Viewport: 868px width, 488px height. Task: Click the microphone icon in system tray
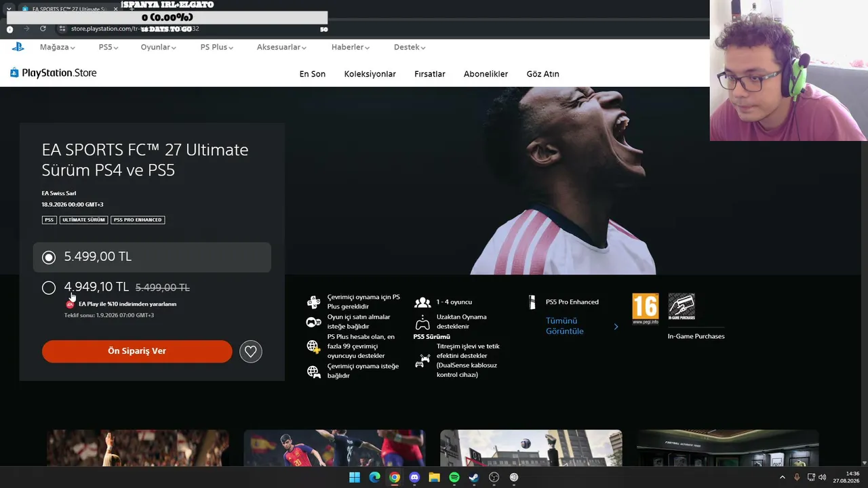point(797,477)
